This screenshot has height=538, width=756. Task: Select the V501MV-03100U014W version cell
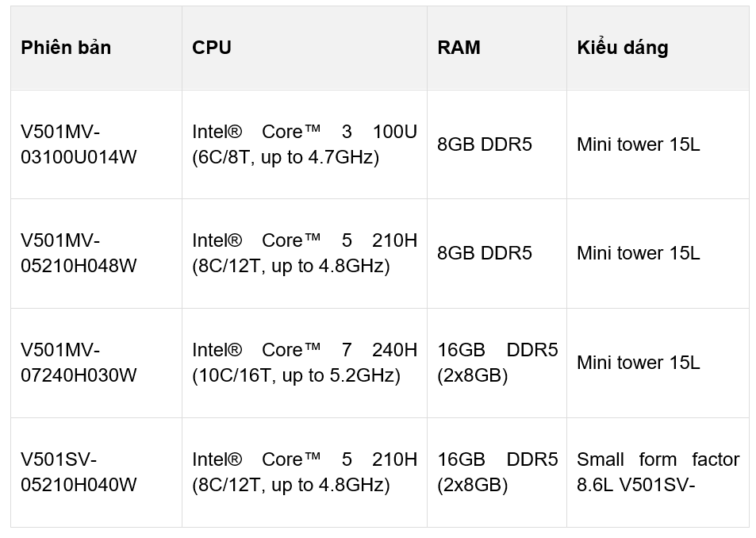click(79, 144)
